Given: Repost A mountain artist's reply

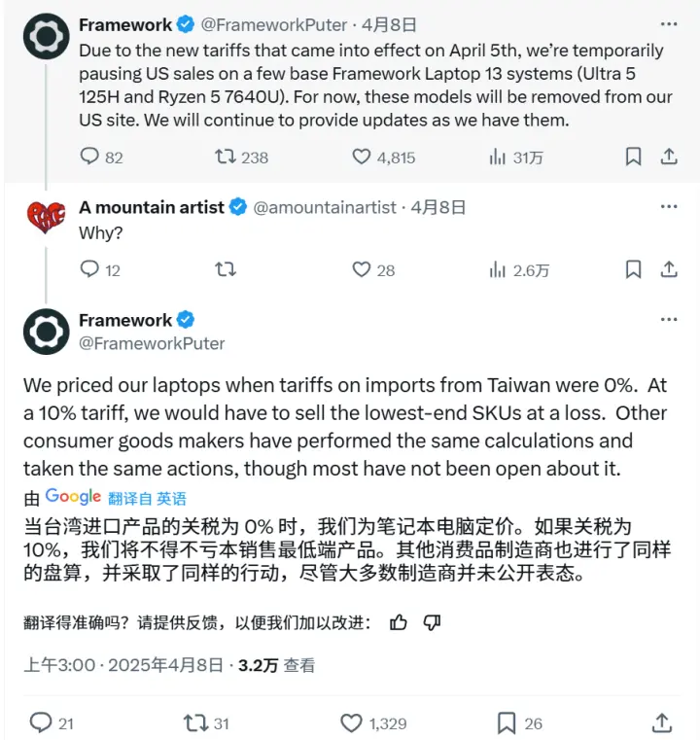Looking at the screenshot, I should point(225,269).
